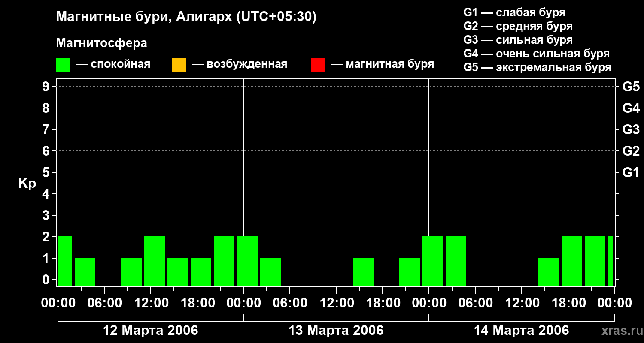The width and height of the screenshot is (644, 343).
Task: Click the '13 Марта 2006' date label
Action: 336,331
